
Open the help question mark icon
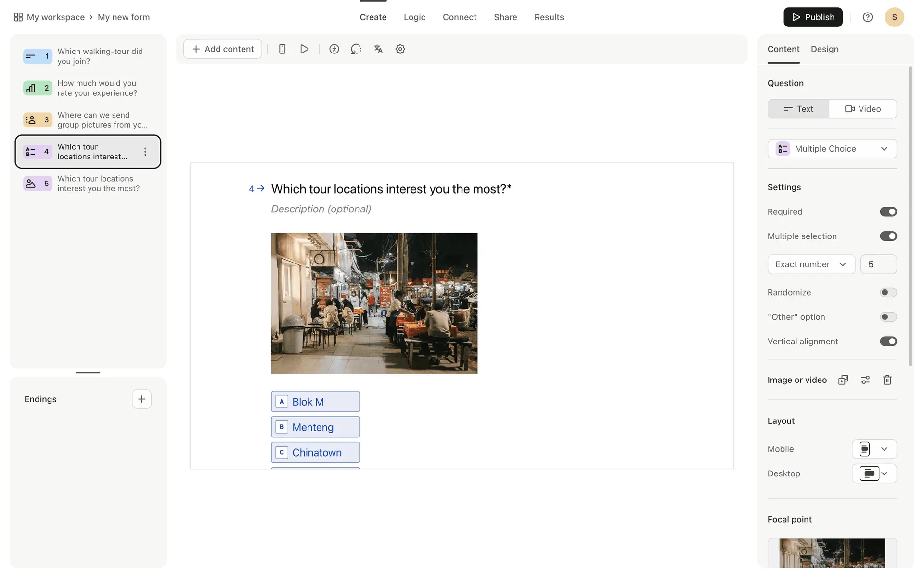coord(867,17)
